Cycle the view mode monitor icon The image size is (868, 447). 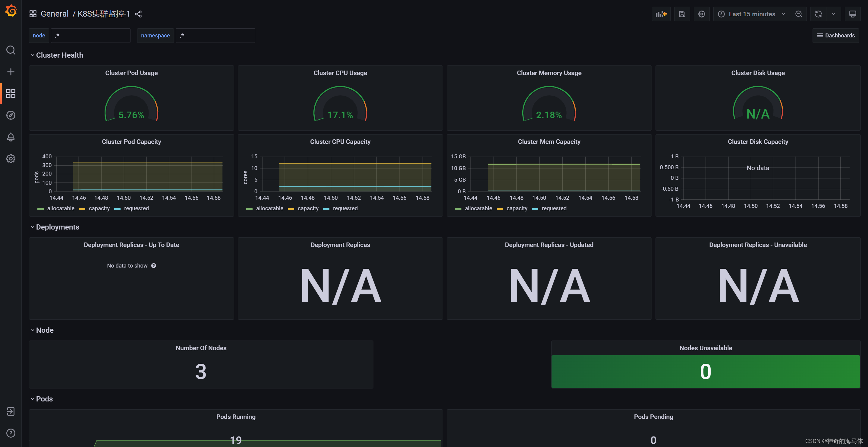pyautogui.click(x=853, y=14)
